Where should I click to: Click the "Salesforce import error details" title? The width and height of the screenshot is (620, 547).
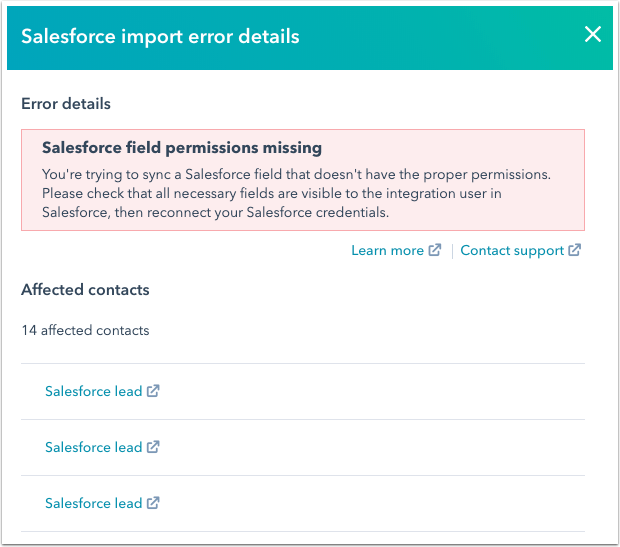tap(160, 37)
